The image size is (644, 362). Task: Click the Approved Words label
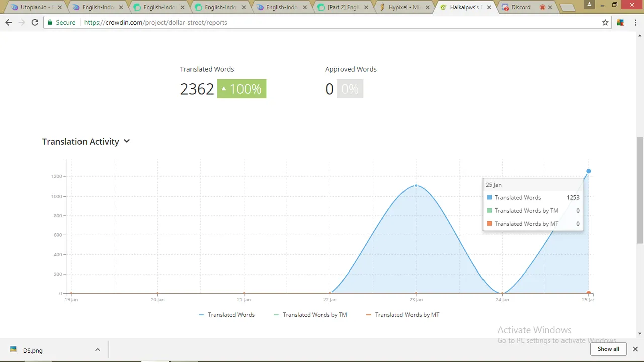(x=351, y=69)
